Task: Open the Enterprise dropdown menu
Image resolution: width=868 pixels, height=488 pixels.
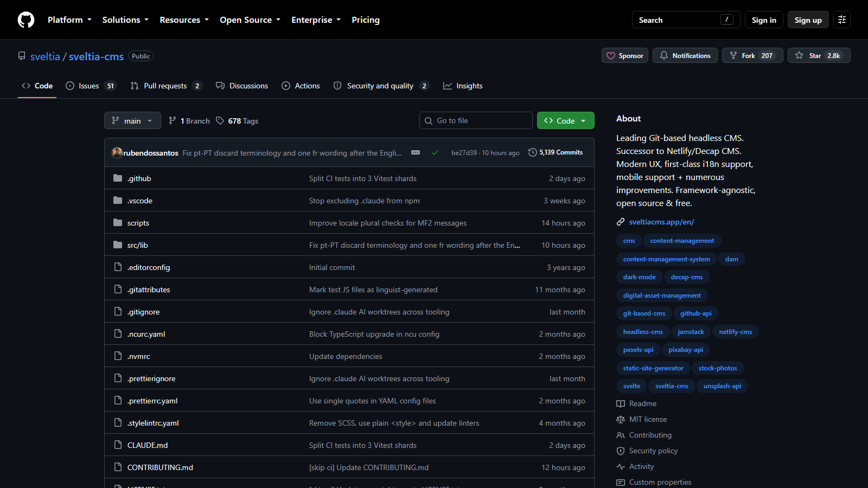Action: click(316, 20)
